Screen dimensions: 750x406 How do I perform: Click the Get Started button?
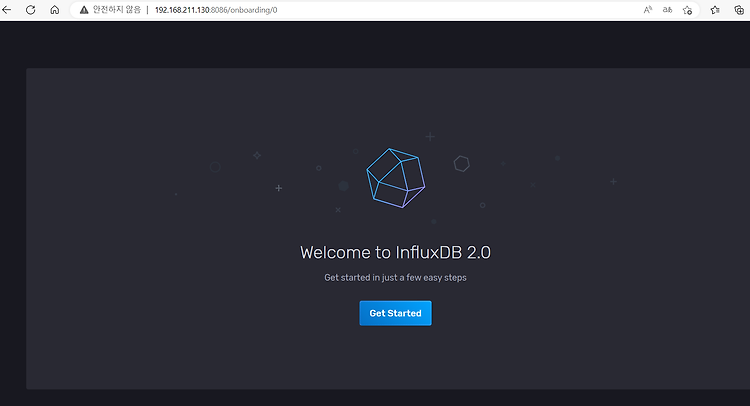[x=395, y=313]
